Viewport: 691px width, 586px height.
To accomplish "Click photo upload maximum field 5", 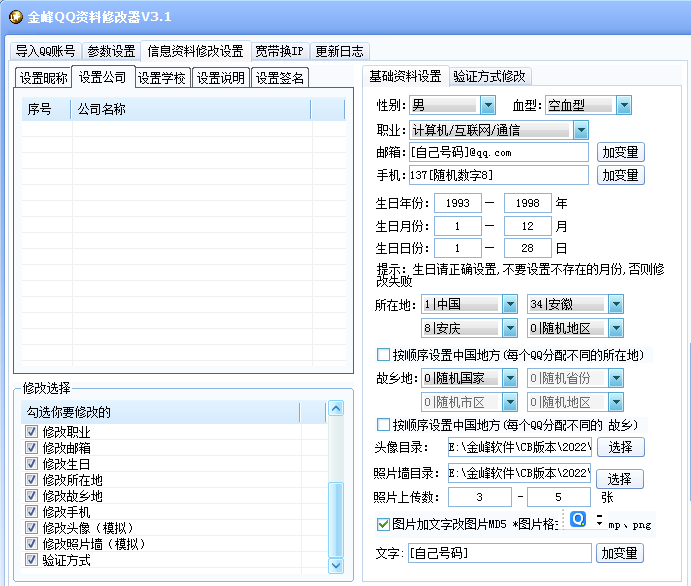I will point(559,497).
